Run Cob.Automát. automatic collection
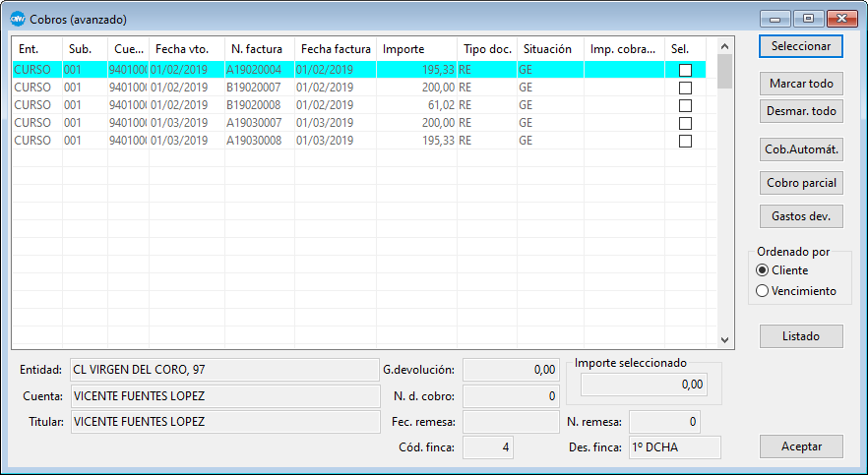 pyautogui.click(x=801, y=150)
